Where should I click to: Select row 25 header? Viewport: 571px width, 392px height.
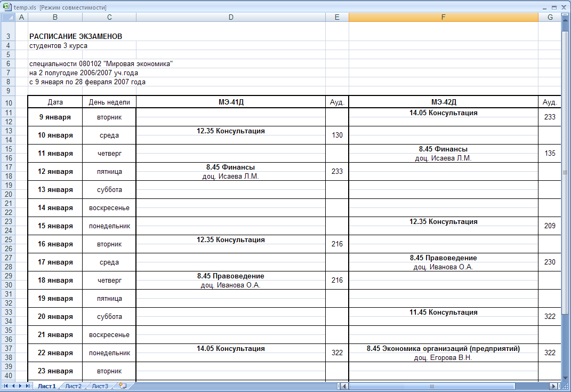[x=9, y=239]
